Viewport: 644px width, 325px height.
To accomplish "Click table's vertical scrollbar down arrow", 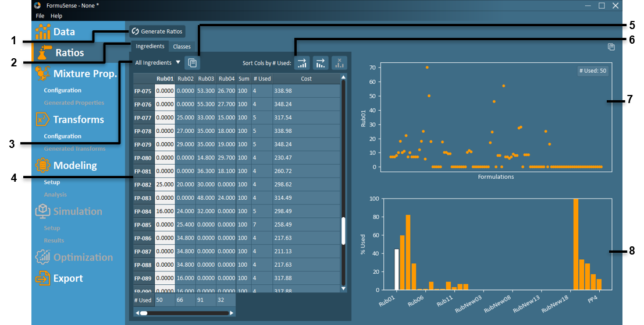I will click(343, 288).
